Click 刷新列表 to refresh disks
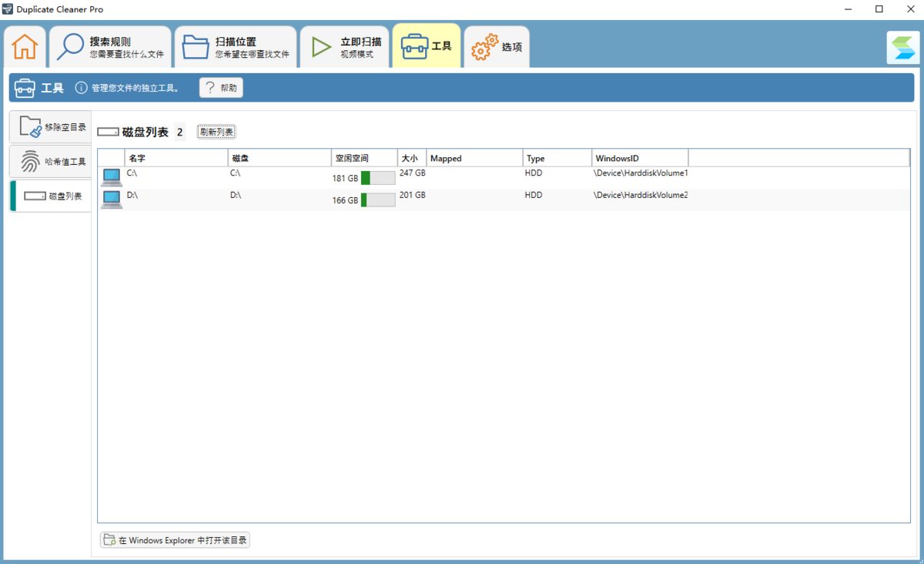The image size is (924, 564). pos(216,132)
